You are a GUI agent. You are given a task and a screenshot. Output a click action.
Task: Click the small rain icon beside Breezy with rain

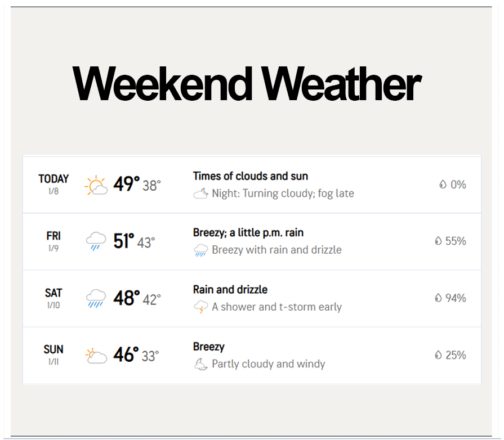200,250
